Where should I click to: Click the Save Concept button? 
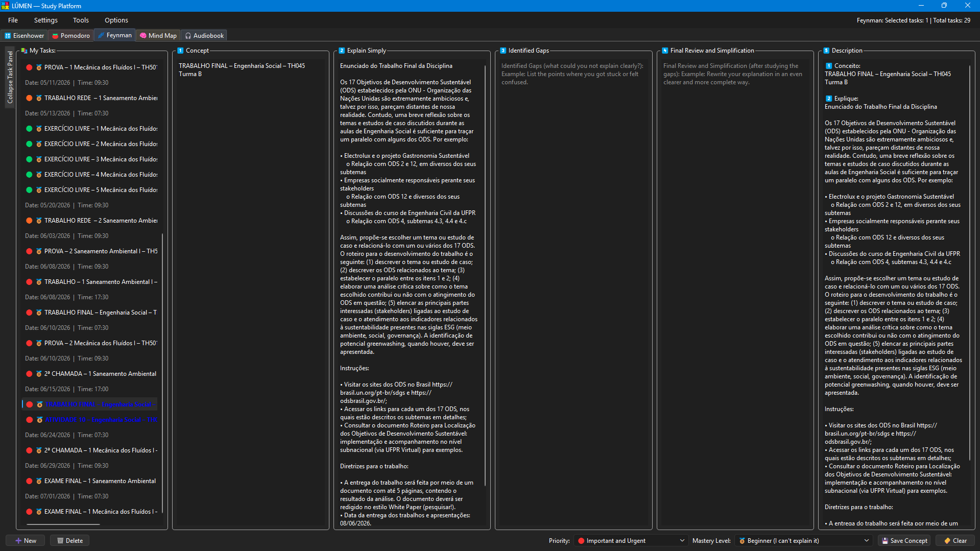pos(904,541)
